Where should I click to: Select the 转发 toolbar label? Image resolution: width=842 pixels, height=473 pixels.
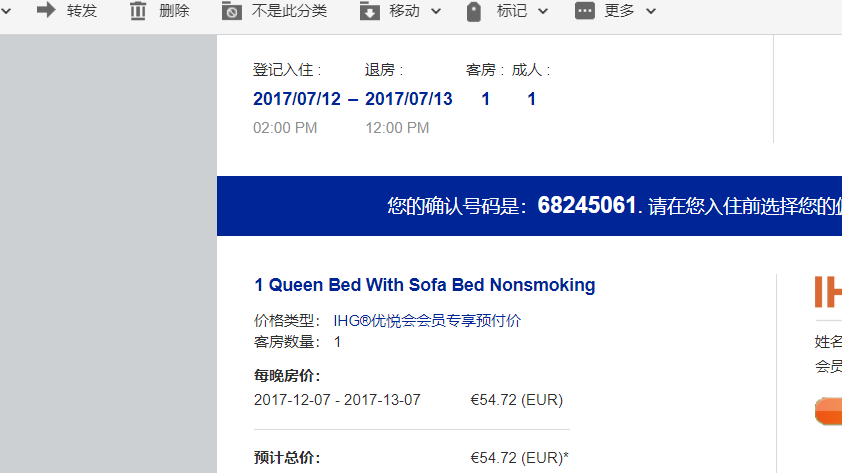[x=82, y=11]
